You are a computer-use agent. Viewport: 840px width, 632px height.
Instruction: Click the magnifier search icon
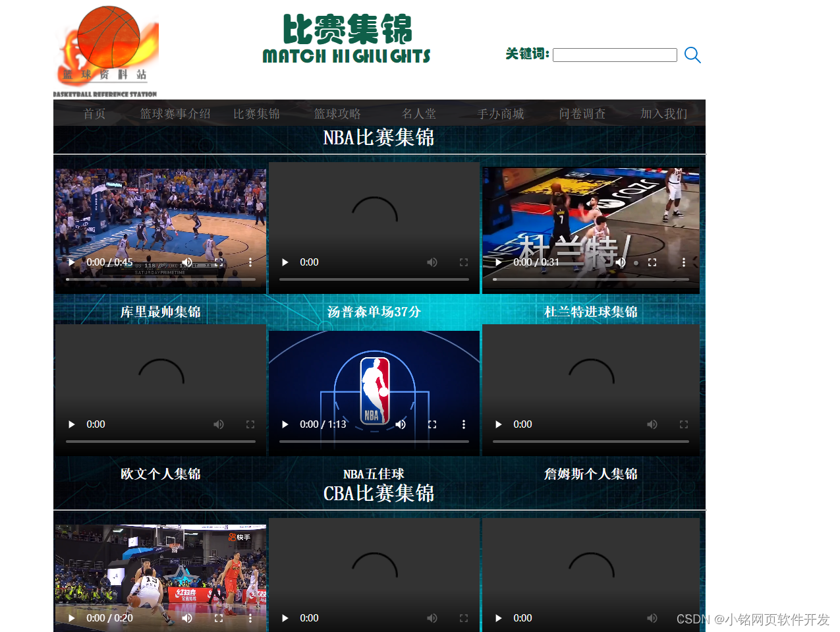click(692, 55)
